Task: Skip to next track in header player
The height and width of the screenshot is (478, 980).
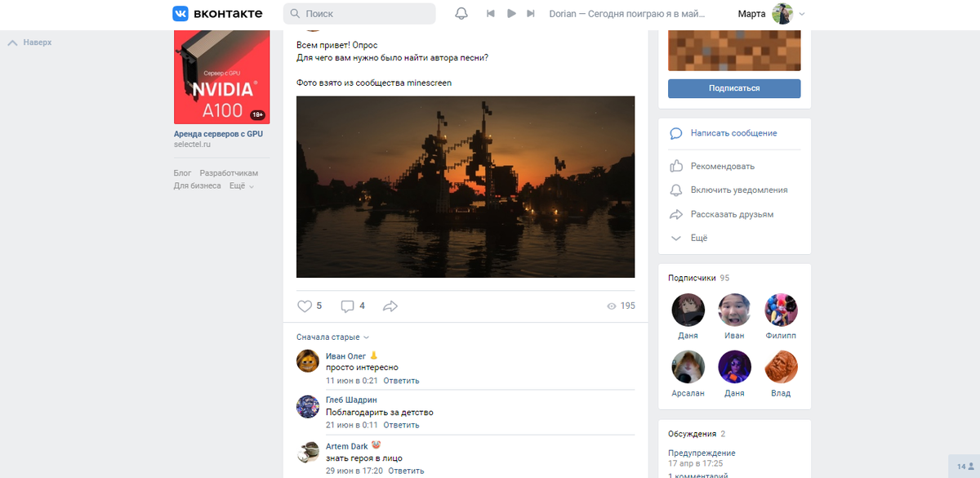Action: coord(531,14)
